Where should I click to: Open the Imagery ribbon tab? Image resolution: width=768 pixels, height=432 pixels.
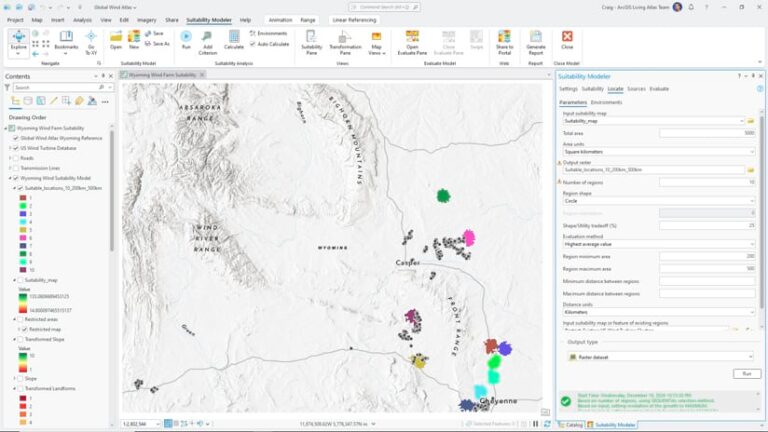(x=146, y=20)
